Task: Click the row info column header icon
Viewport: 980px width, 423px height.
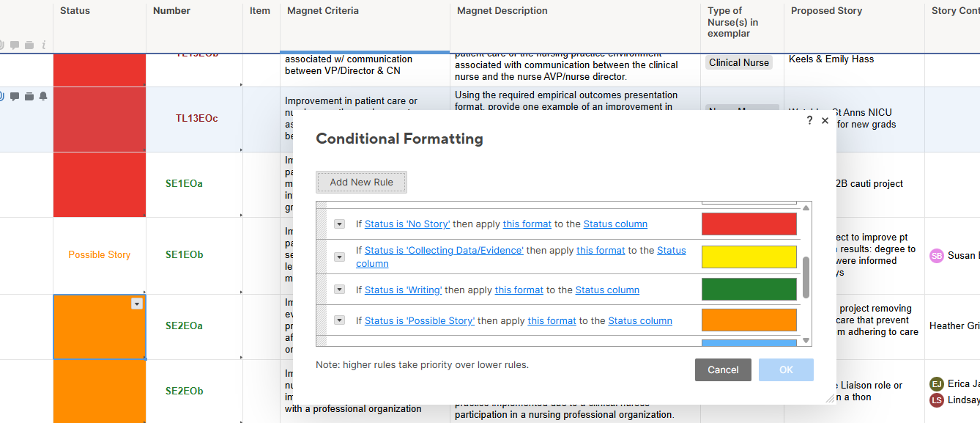Action: pyautogui.click(x=44, y=45)
